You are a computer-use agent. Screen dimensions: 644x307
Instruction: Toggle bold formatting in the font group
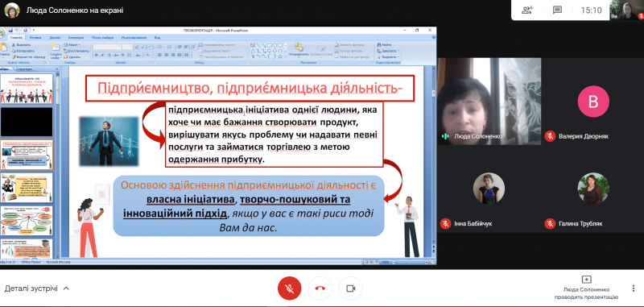tap(95, 55)
